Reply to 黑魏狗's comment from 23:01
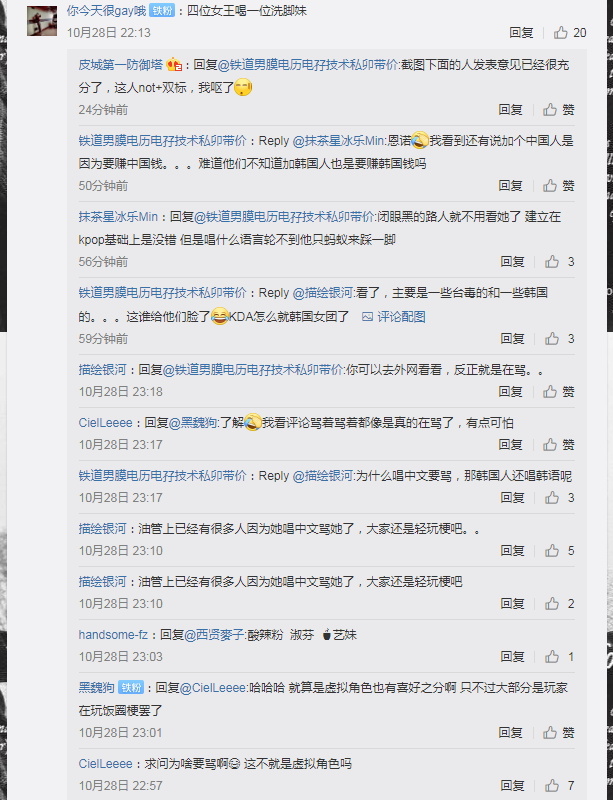The height and width of the screenshot is (800, 613). point(510,733)
